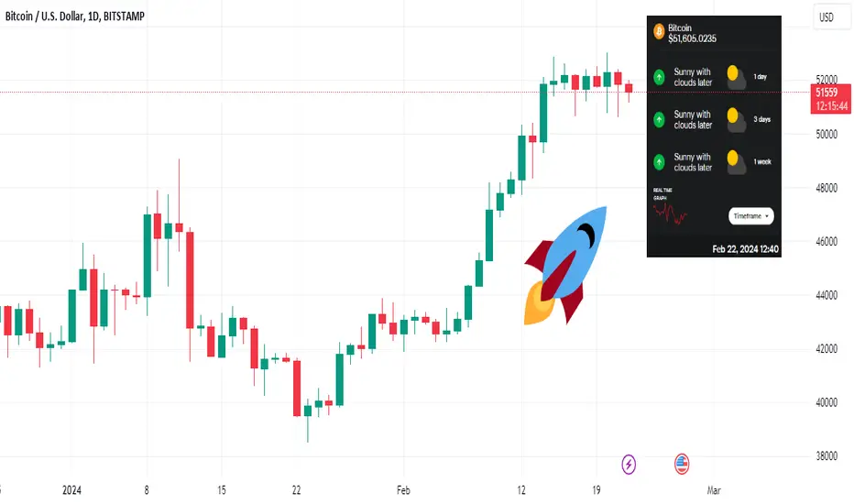Click the rocket sticker on the chart
Image resolution: width=854 pixels, height=504 pixels.
[565, 266]
